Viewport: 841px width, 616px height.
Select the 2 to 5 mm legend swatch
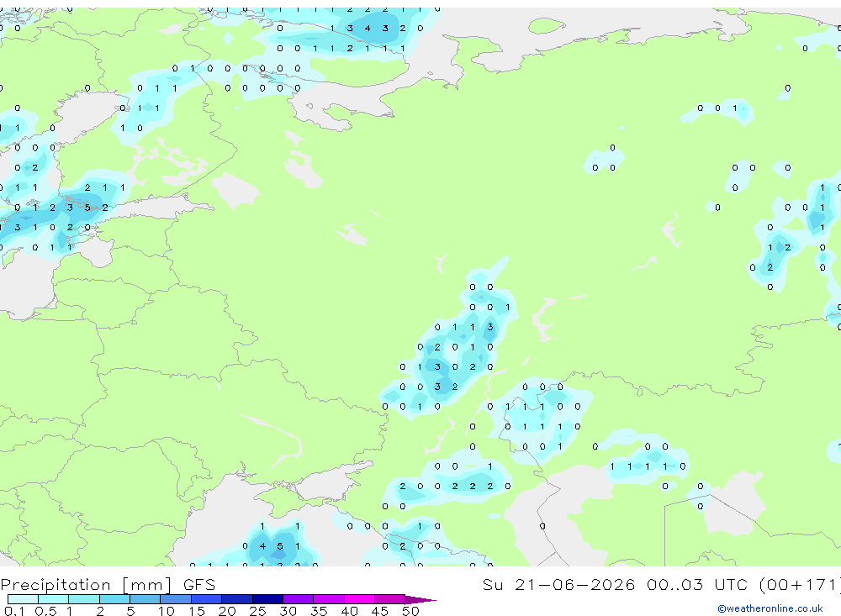tap(114, 599)
